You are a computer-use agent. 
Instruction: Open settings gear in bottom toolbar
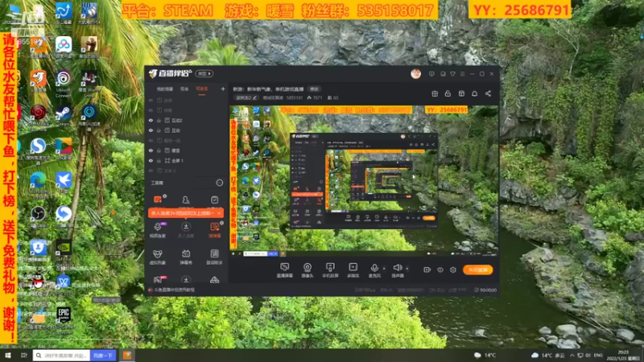(x=453, y=269)
